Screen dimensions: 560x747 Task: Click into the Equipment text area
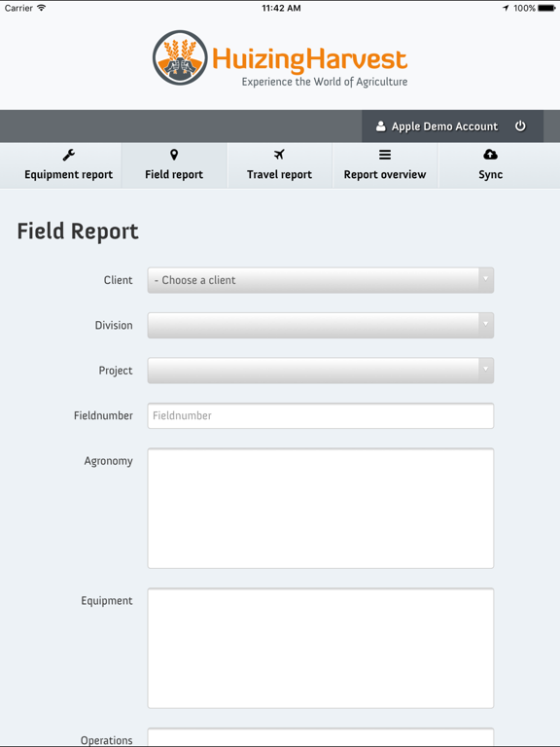click(321, 649)
